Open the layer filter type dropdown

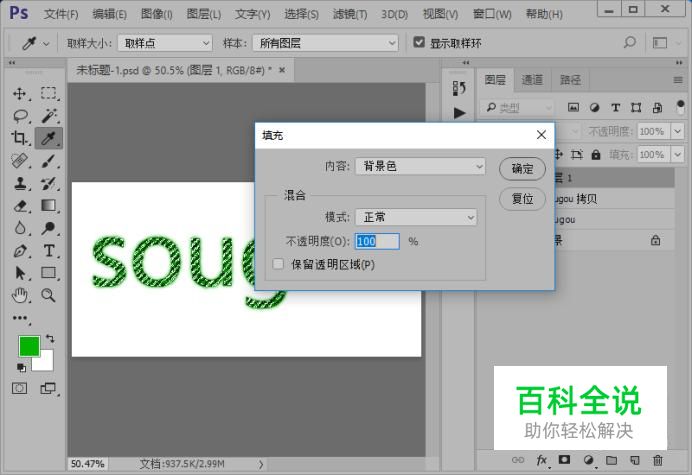517,107
